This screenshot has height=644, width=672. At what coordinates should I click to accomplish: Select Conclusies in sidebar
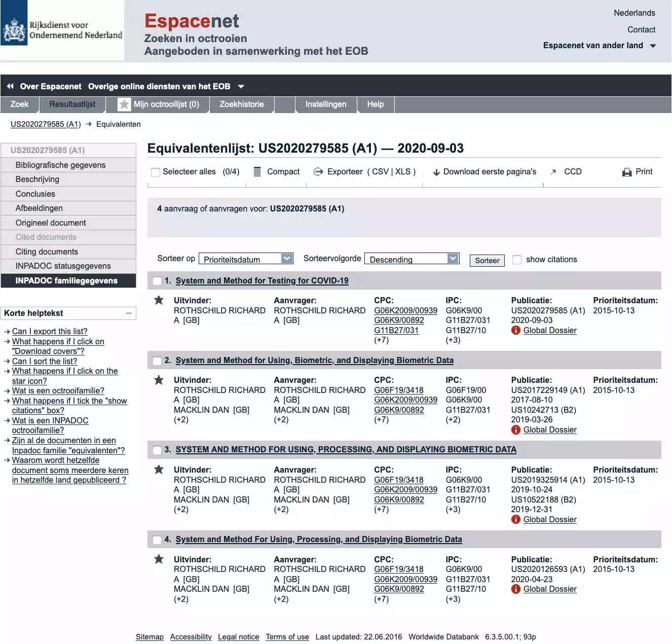pyautogui.click(x=68, y=194)
